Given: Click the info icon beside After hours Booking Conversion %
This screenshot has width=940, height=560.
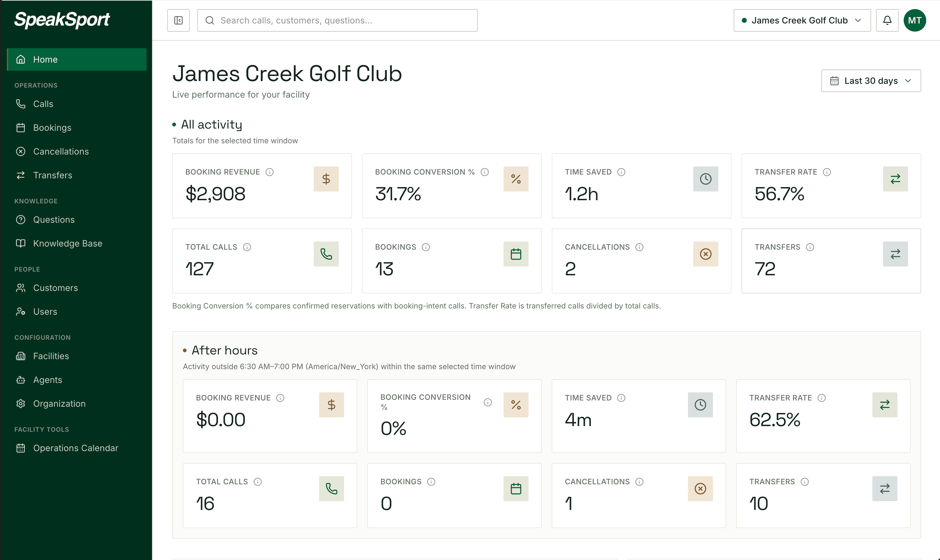Looking at the screenshot, I should pos(488,402).
